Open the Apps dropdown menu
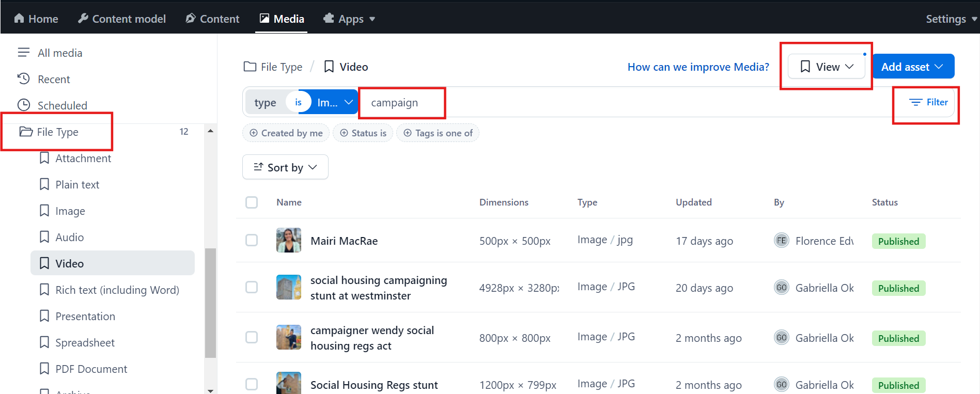Viewport: 980px width, 394px height. coord(349,19)
